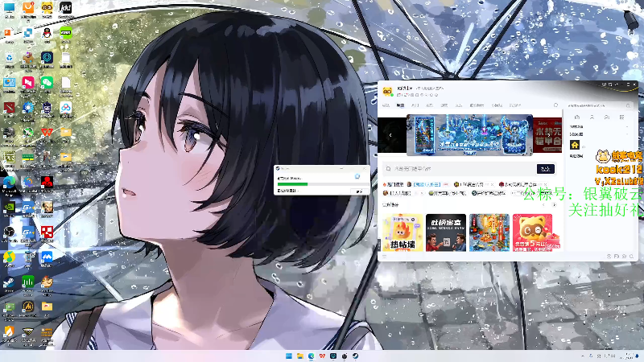644x362 pixels.
Task: Open the 永劫无间 red banner
Action: 547,135
